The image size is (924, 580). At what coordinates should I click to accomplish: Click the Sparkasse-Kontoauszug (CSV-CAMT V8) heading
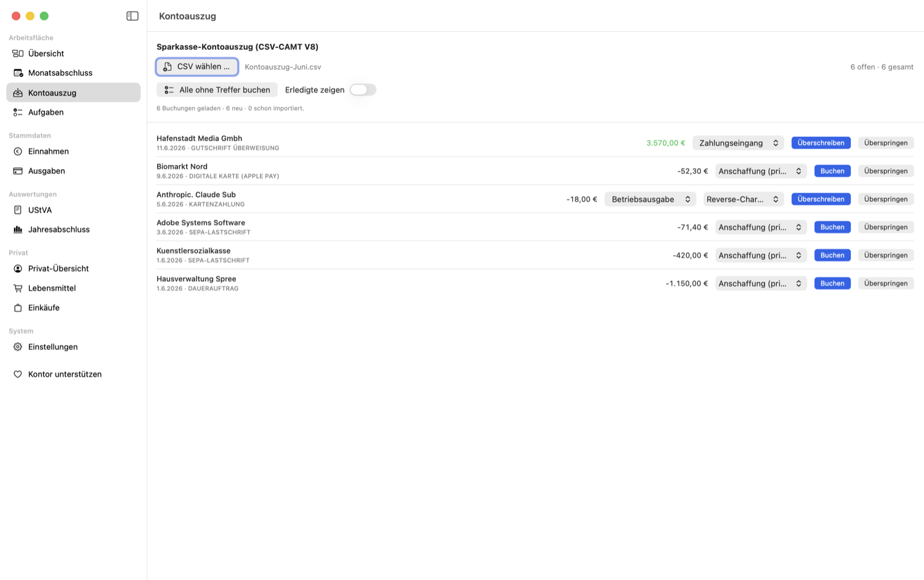[x=237, y=47]
